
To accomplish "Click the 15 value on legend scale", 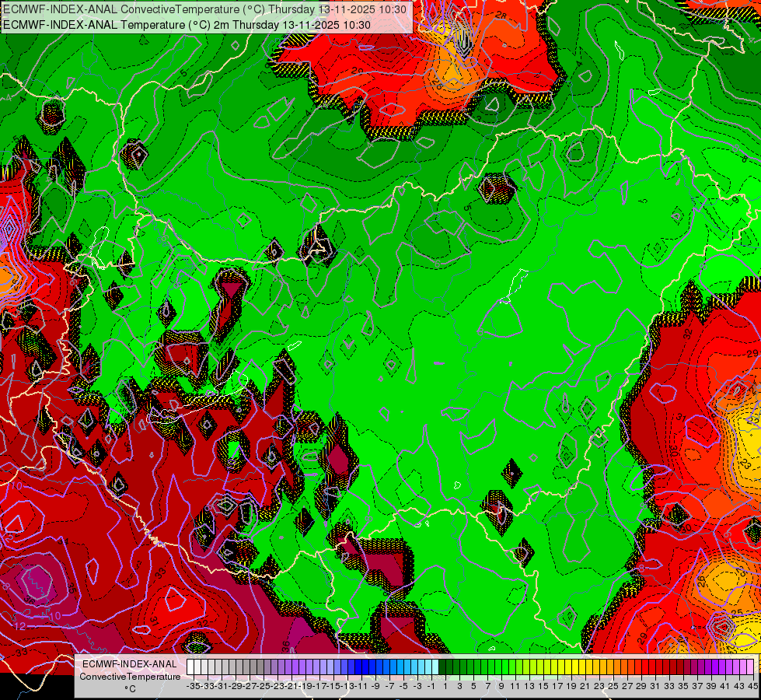I will [x=543, y=686].
